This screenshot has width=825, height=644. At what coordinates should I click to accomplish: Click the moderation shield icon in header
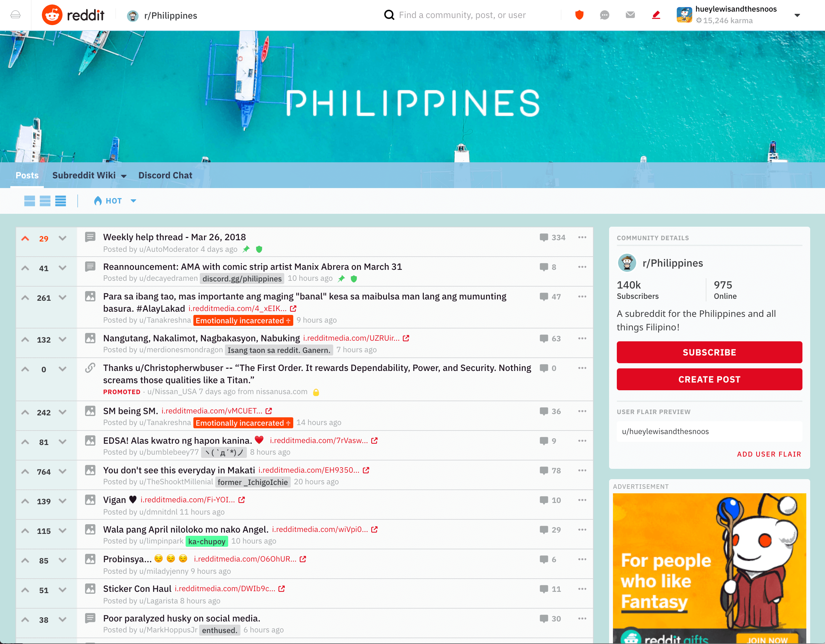[579, 15]
